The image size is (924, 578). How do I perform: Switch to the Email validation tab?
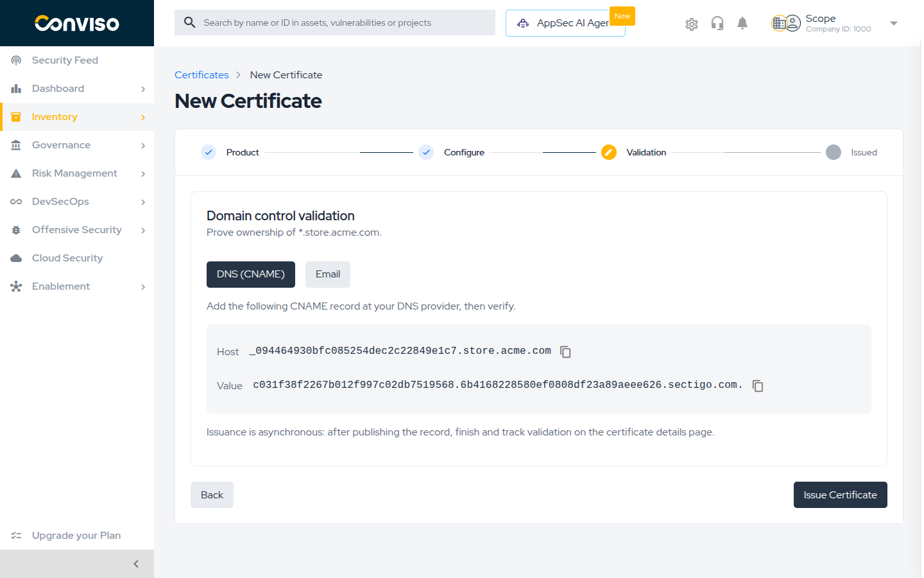(x=328, y=274)
